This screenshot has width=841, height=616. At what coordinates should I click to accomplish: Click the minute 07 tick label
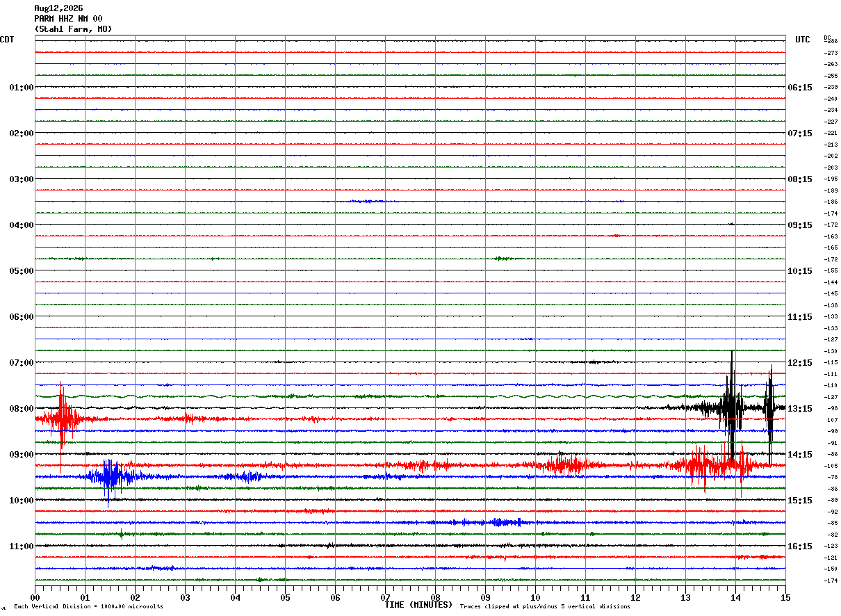coord(385,597)
